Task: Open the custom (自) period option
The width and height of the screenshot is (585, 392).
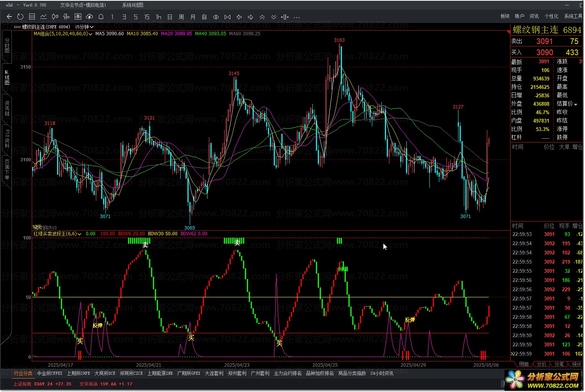Action: coord(204,17)
